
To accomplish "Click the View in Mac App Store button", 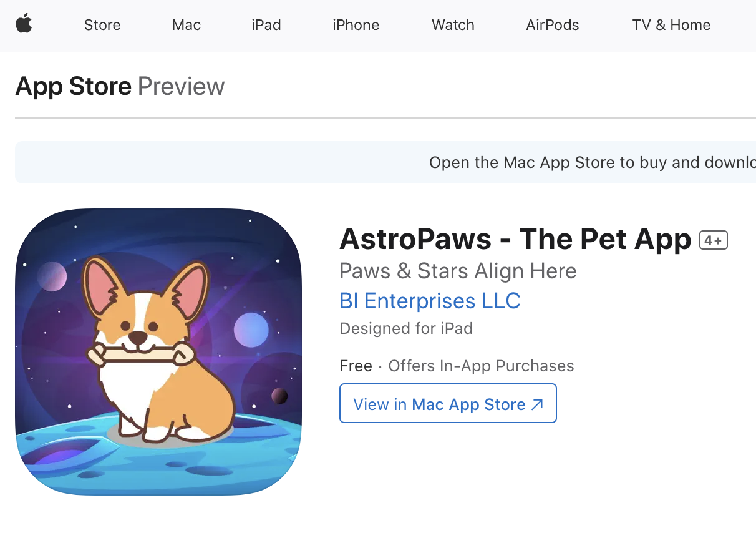I will (x=448, y=403).
